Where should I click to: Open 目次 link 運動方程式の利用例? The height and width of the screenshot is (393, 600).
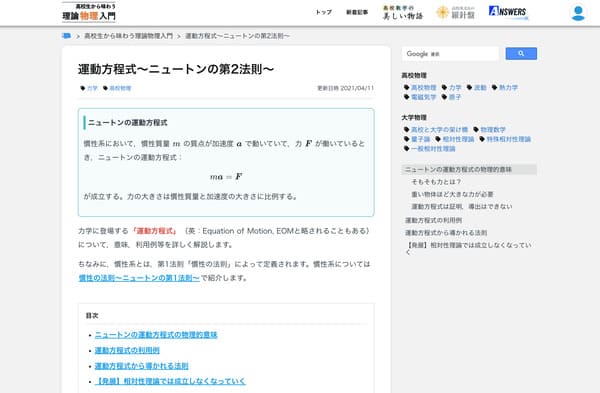127,351
